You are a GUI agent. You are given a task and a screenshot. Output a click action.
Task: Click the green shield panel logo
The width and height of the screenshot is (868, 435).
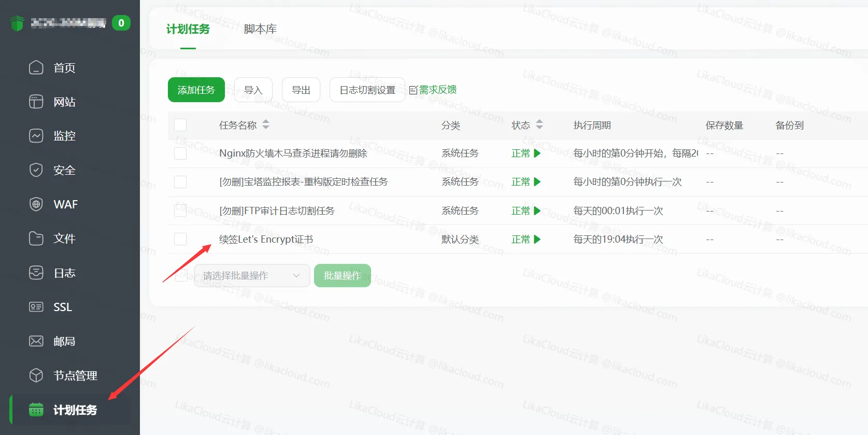coord(17,23)
